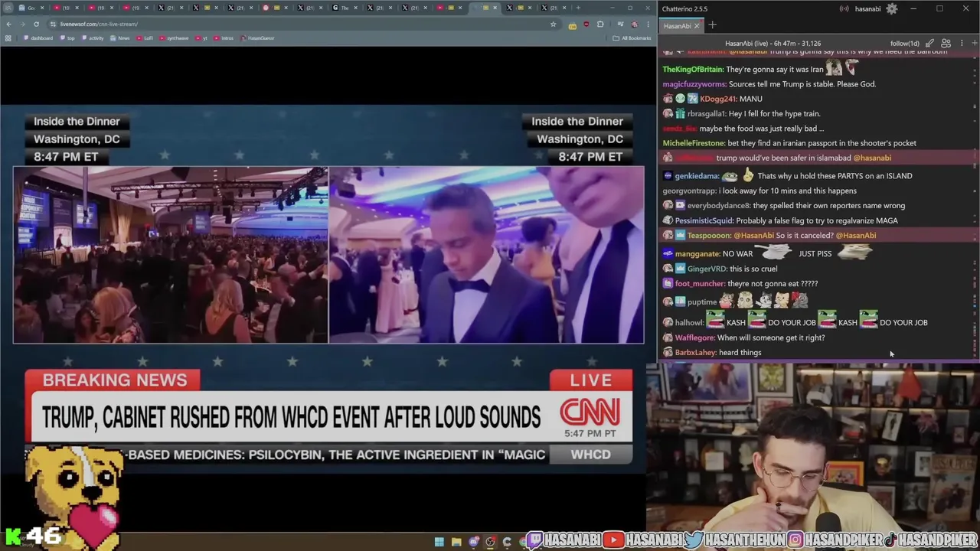Click username magicfuzzyworms in chat
The height and width of the screenshot is (551, 980).
pos(694,84)
